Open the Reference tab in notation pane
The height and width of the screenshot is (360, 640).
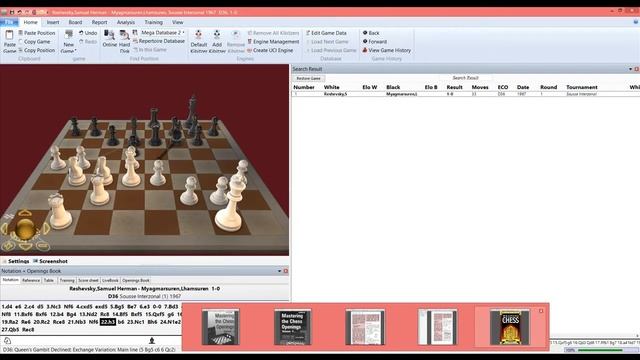[x=31, y=280]
